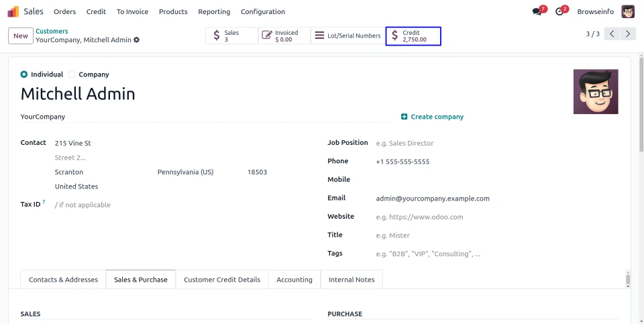Click the gear icon beside breadcrumb
The image size is (644, 324).
tap(137, 40)
